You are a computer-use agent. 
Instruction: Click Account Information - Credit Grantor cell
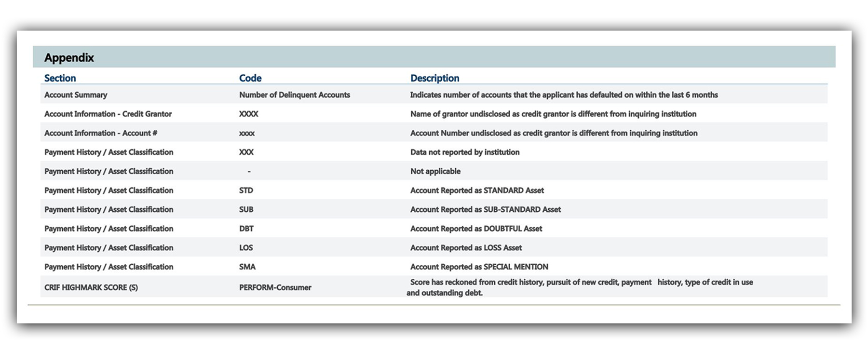click(x=108, y=114)
